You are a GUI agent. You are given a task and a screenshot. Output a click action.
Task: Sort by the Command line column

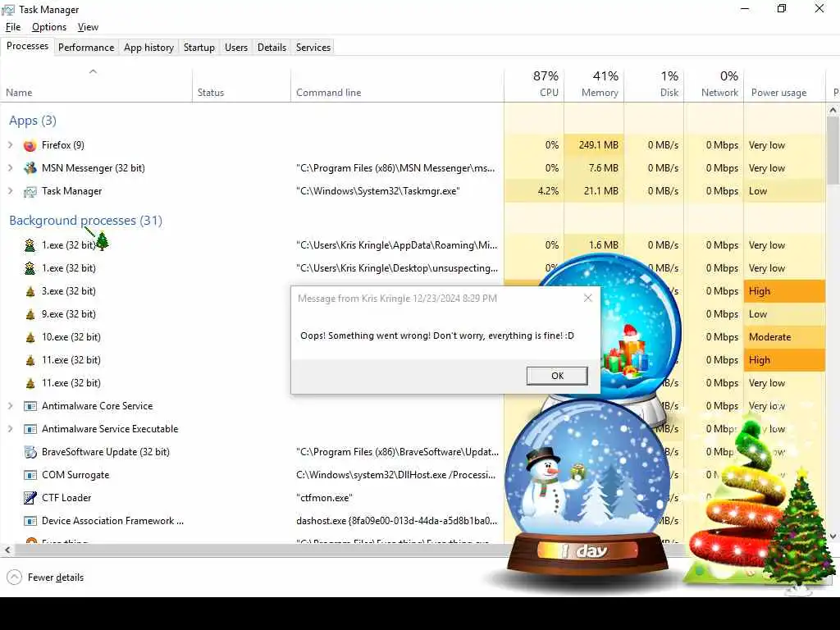tap(398, 84)
